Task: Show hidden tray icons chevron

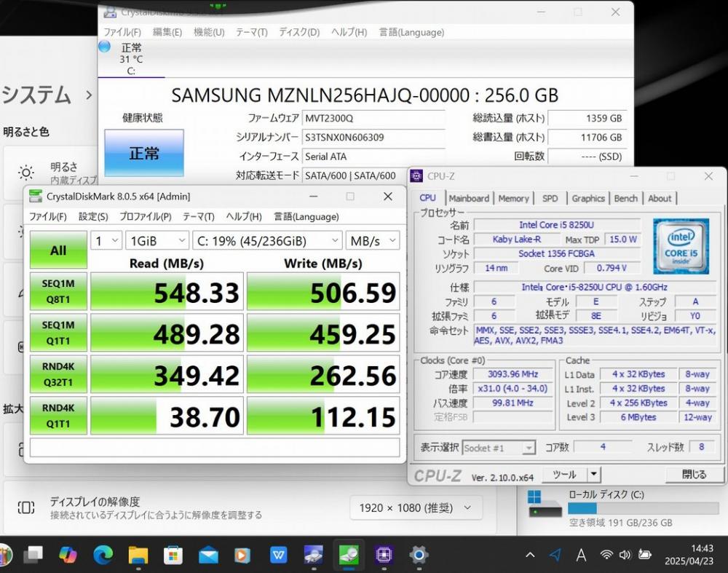Action: pos(530,554)
